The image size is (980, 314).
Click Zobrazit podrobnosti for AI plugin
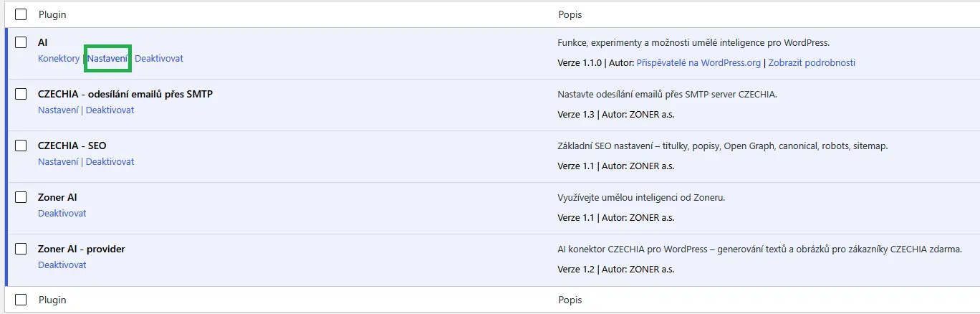pyautogui.click(x=812, y=63)
